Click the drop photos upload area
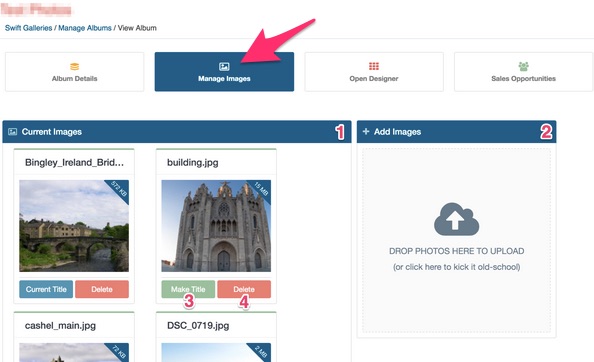Screen dimensions: 594x362 point(456,240)
